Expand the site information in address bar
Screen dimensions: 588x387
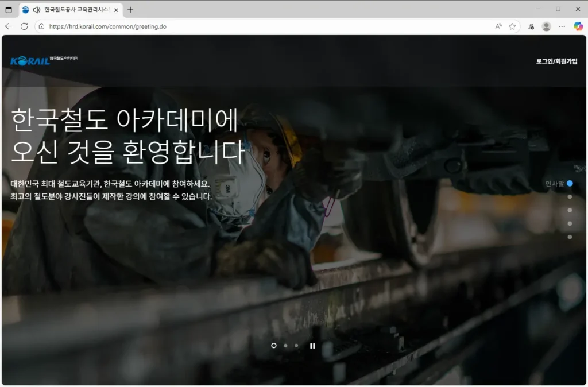click(x=41, y=26)
